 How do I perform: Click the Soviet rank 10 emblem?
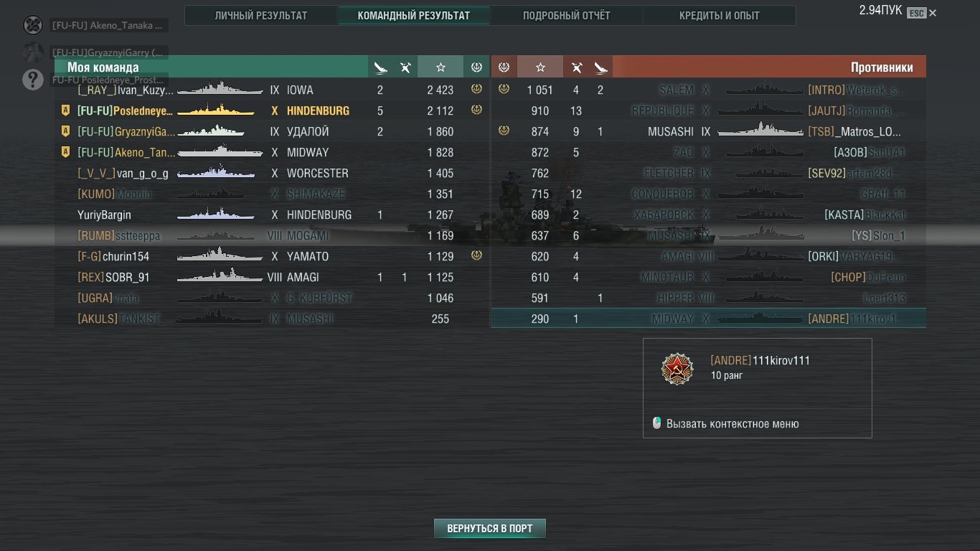pos(677,369)
